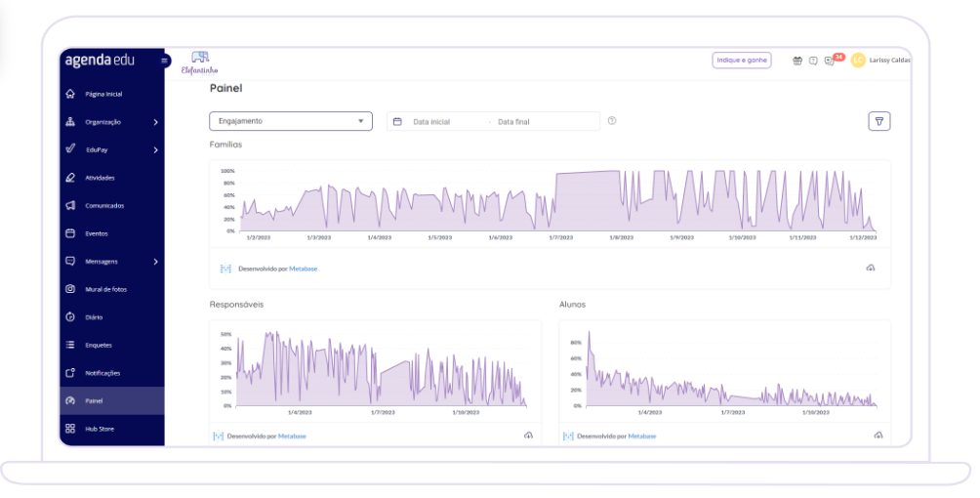This screenshot has height=498, width=980.
Task: Click the Responsáveis section title
Action: [236, 305]
